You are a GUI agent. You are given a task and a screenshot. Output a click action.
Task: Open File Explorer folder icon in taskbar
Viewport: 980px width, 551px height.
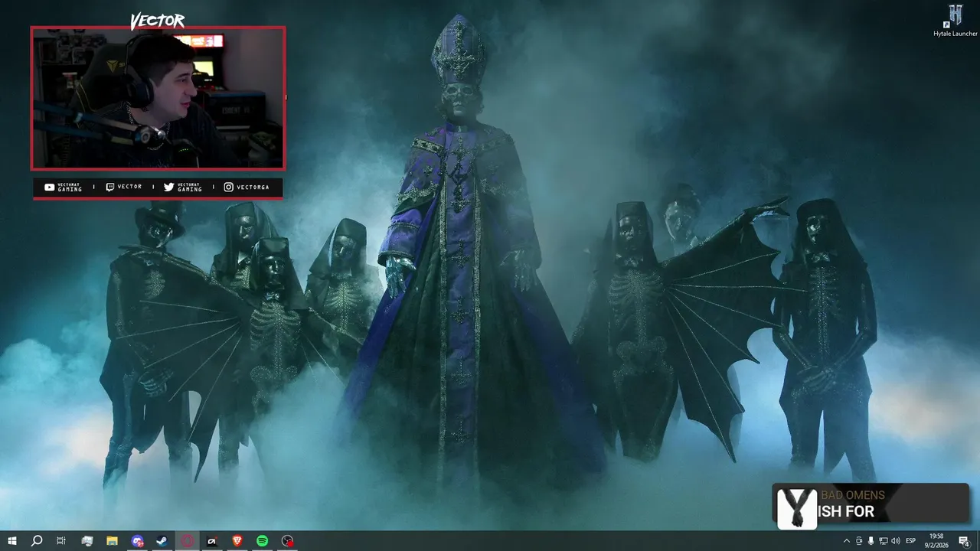[112, 541]
